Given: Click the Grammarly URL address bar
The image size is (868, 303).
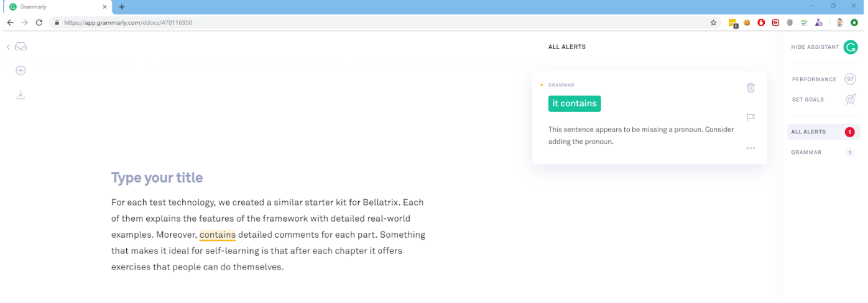Looking at the screenshot, I should tap(386, 22).
